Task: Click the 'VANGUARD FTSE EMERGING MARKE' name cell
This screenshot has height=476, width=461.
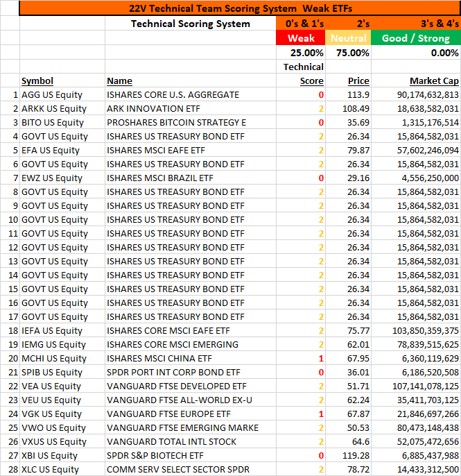Action: pos(191,427)
